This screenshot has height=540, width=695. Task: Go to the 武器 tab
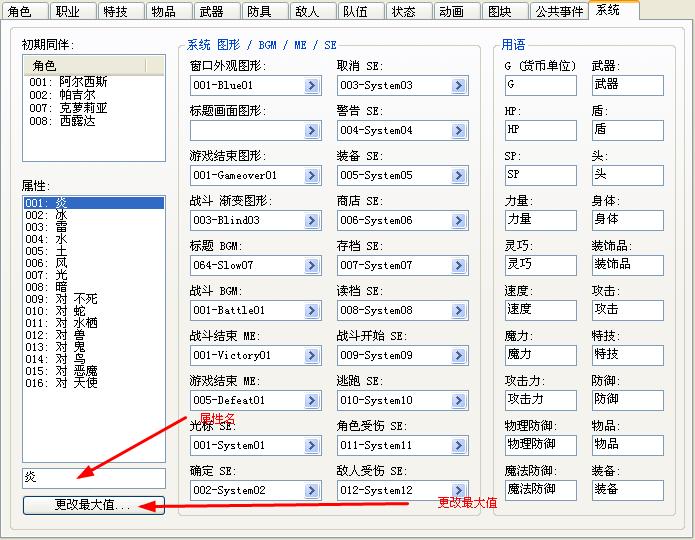(x=216, y=12)
